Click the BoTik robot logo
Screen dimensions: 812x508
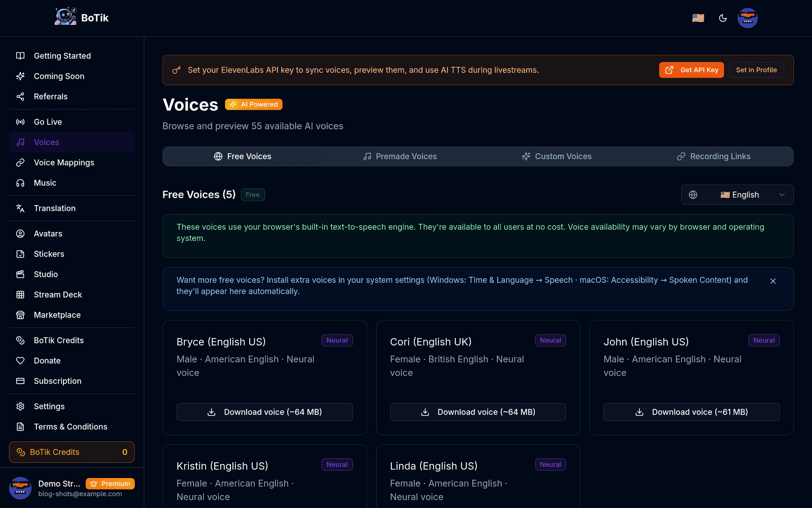coord(65,17)
